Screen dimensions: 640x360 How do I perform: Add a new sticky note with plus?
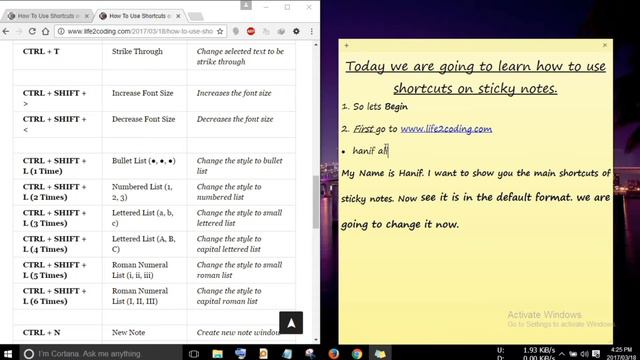coord(347,45)
